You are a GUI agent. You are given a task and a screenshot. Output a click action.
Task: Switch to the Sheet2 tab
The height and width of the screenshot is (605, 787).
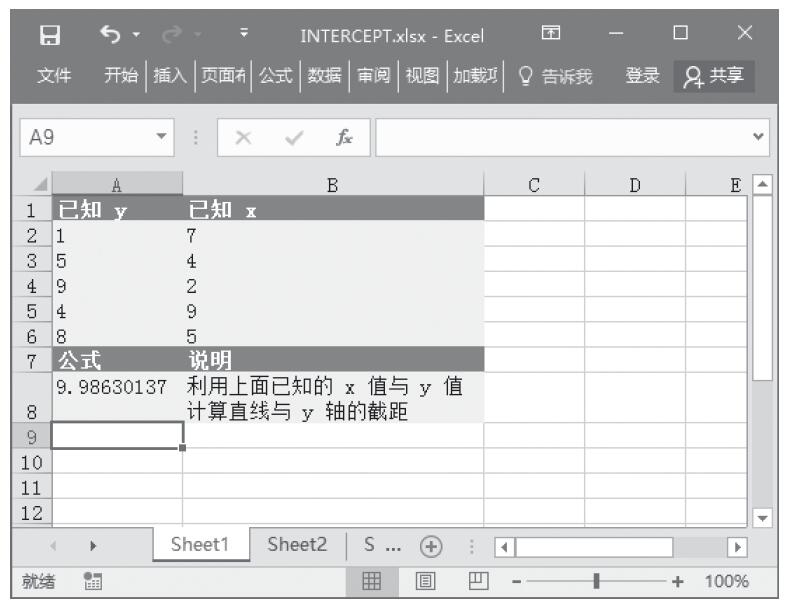tap(297, 545)
